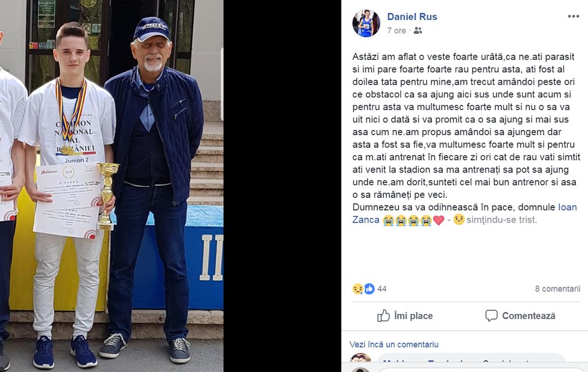Click the friends audience icon
The width and height of the screenshot is (588, 372).
[418, 31]
